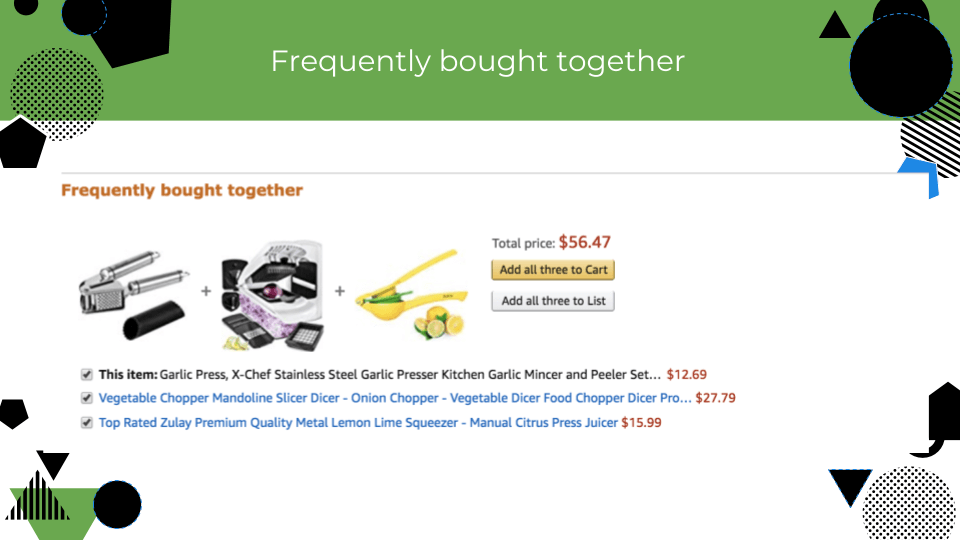Open Zulay Lemon Lime Squeezer link
The image size is (960, 540).
[358, 422]
